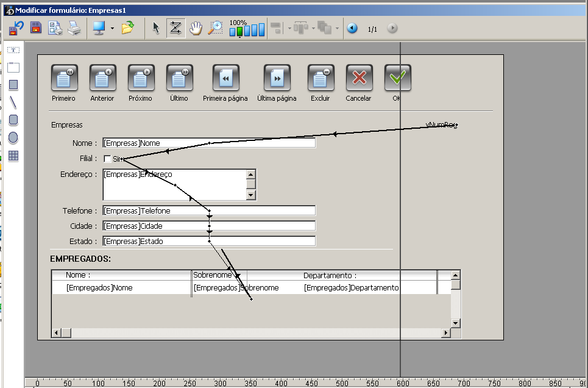Click the Excluir button

[x=321, y=78]
